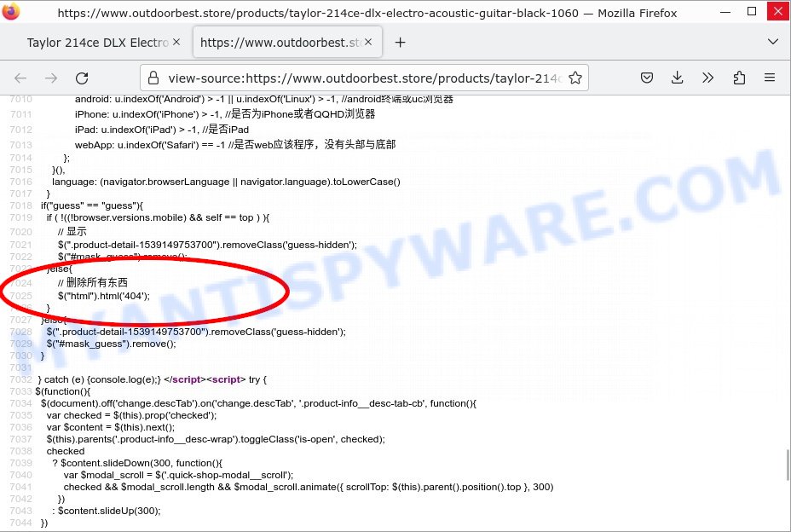Click '$("#mask_guess").remove();' on line 7029
Screen dimensions: 791x532
tap(112, 344)
